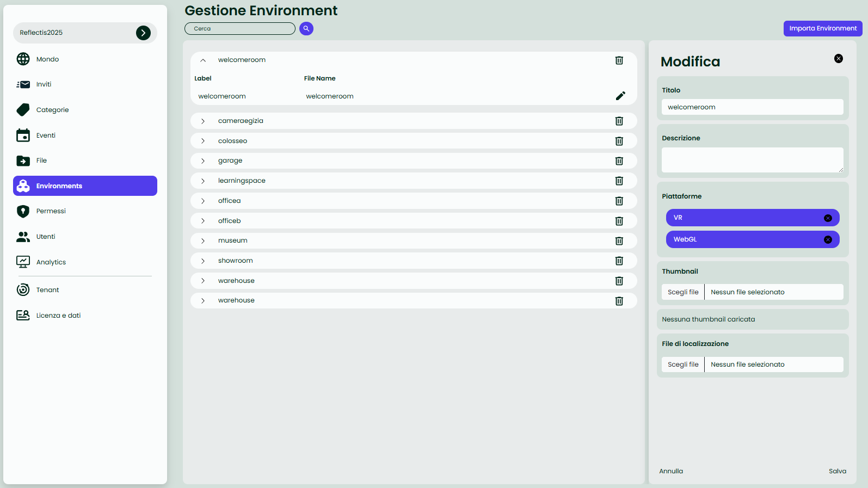Click trash icon for museum row
The image size is (868, 488).
[619, 240]
